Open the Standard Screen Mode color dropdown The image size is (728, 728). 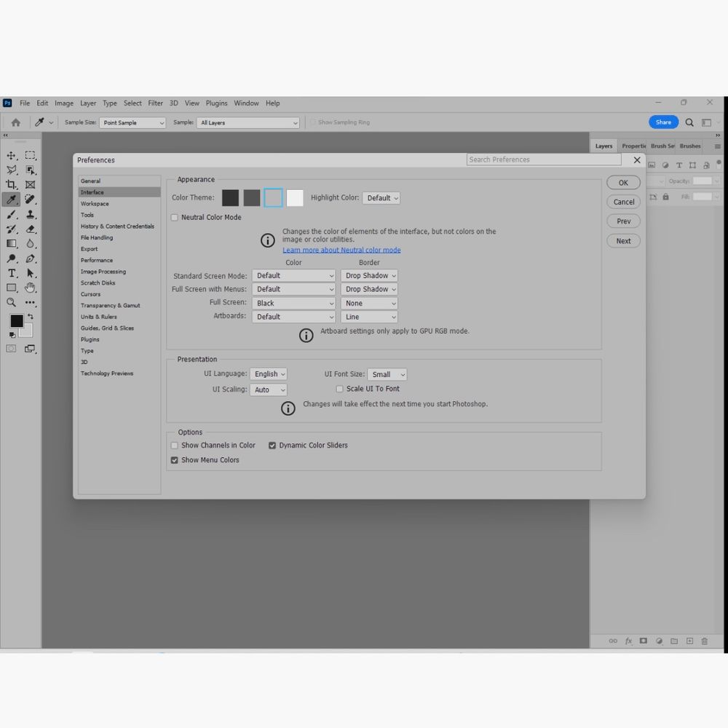pos(294,275)
